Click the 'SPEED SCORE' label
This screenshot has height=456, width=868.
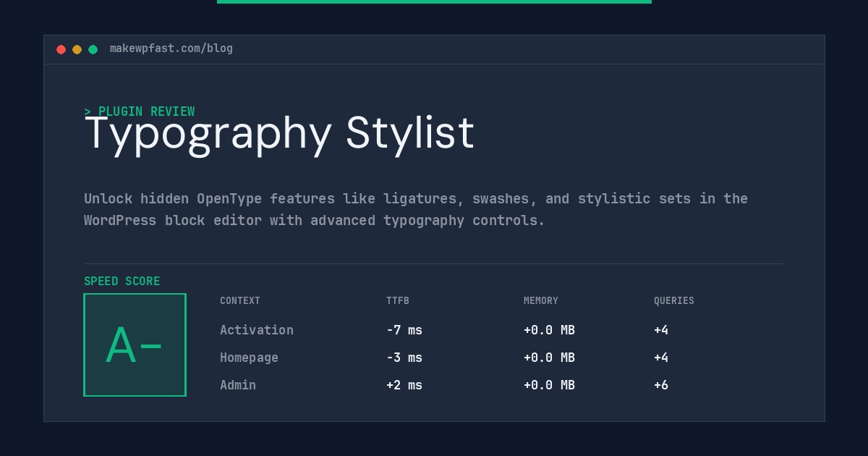(x=122, y=281)
